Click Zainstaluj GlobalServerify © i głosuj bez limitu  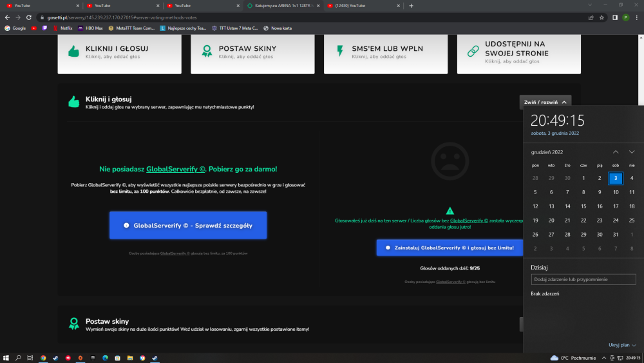click(450, 248)
